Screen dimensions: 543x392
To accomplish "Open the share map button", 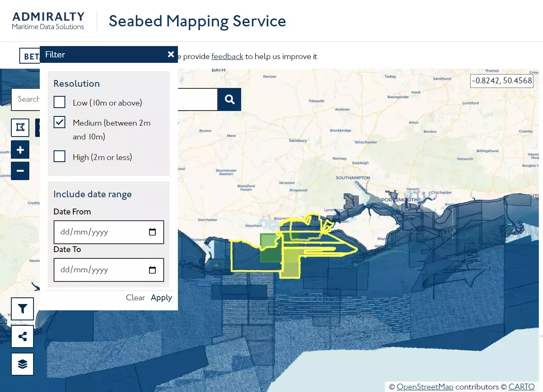I will point(23,336).
